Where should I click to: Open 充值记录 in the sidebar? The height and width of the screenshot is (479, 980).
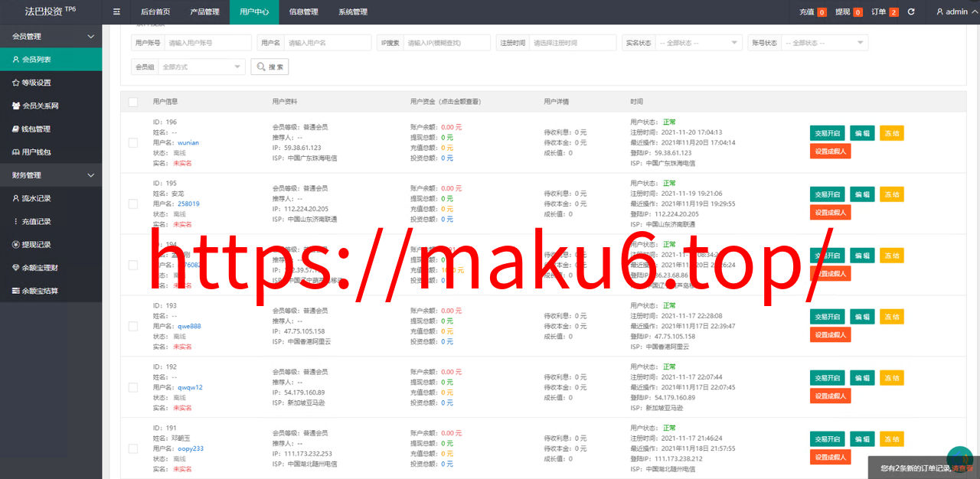point(51,221)
